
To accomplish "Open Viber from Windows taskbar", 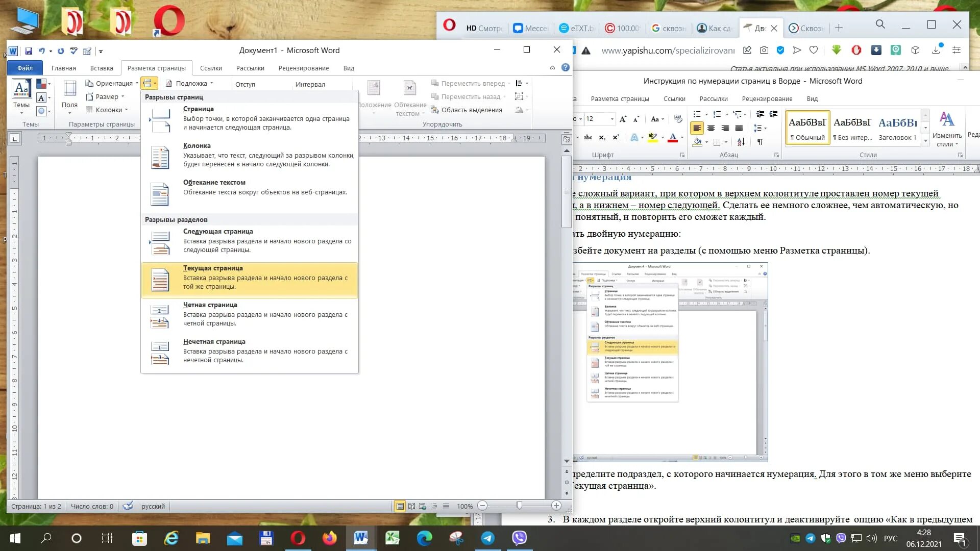I will pos(519,538).
